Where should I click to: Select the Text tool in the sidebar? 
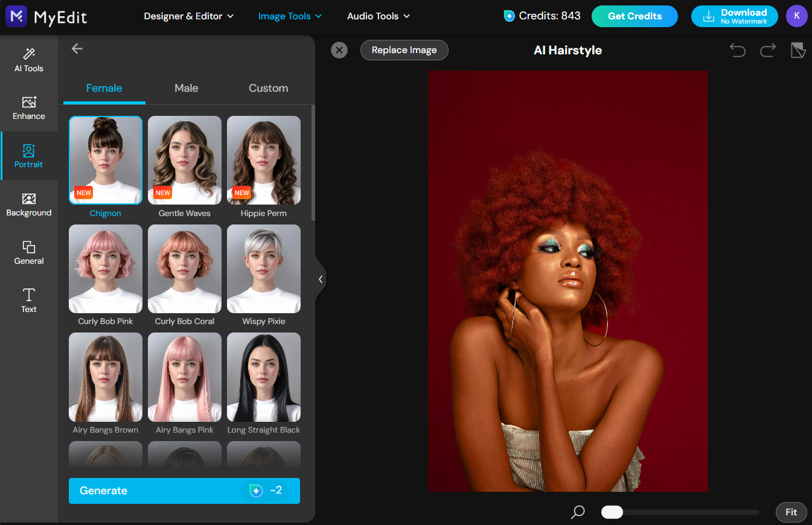28,301
